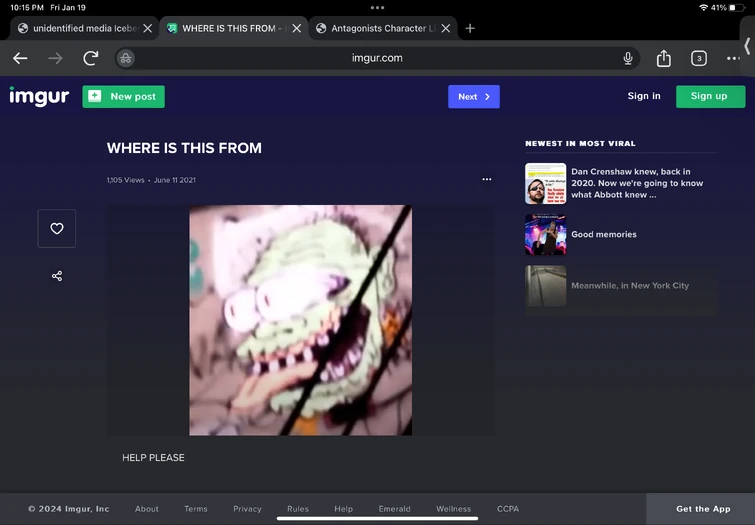Open the browser share sheet icon
Viewport: 755px width, 525px height.
coord(664,58)
